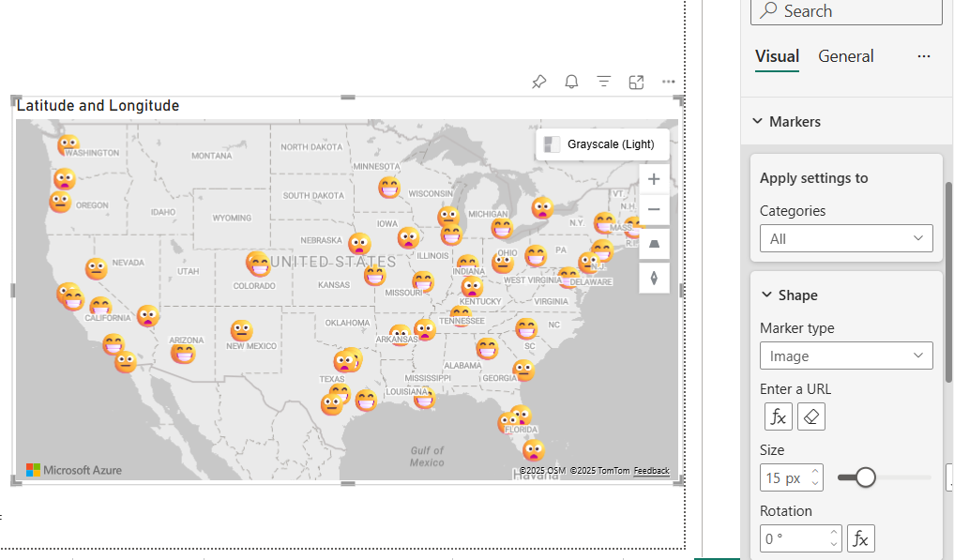Zoom out on the Azure map

[x=654, y=208]
